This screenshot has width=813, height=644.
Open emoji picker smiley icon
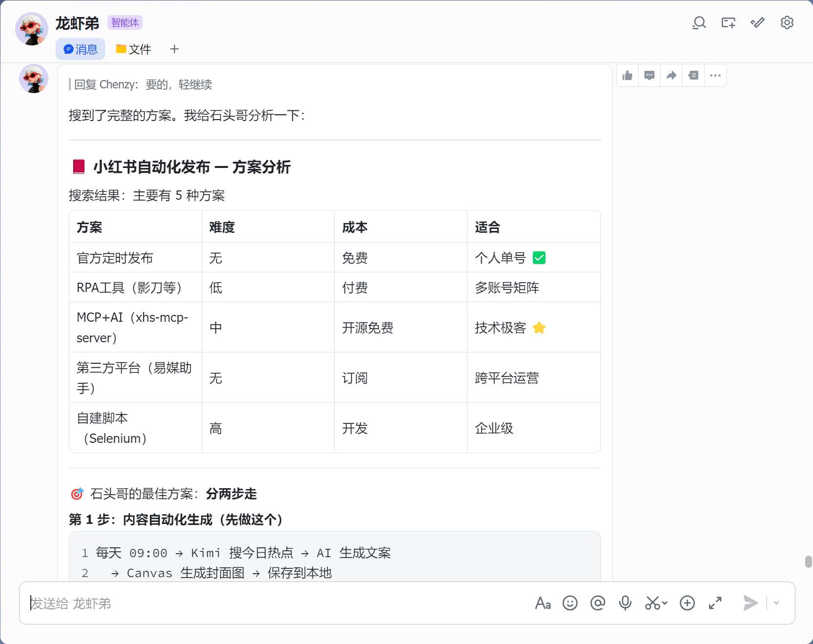(570, 603)
